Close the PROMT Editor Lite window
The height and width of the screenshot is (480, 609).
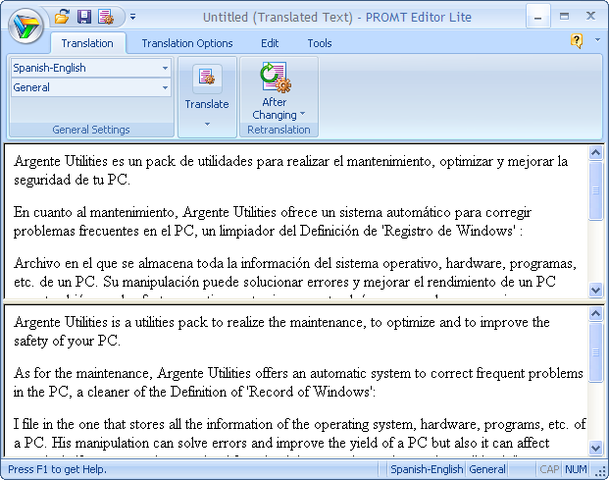coord(591,16)
